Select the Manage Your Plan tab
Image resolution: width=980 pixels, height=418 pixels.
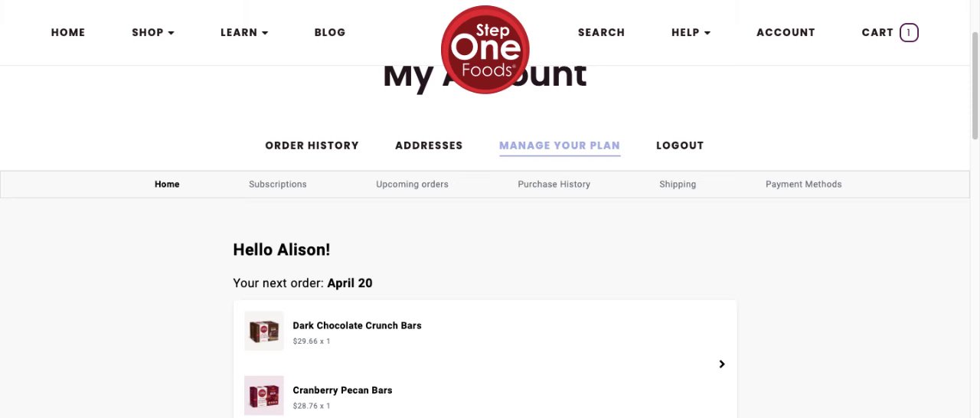click(x=560, y=145)
